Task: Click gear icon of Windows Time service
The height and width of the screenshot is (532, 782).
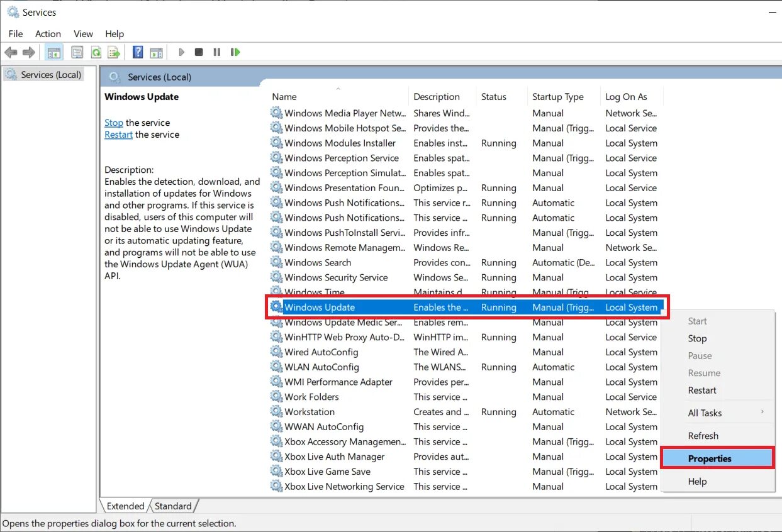Action: [277, 292]
